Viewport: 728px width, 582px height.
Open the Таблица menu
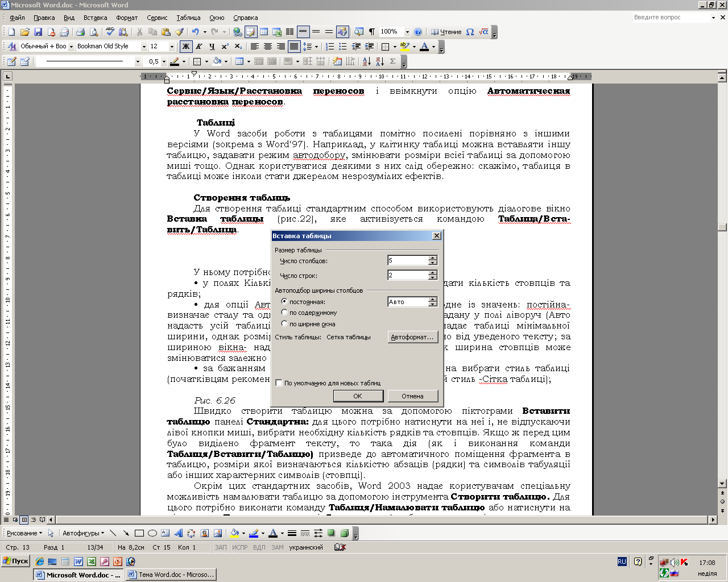[x=188, y=18]
